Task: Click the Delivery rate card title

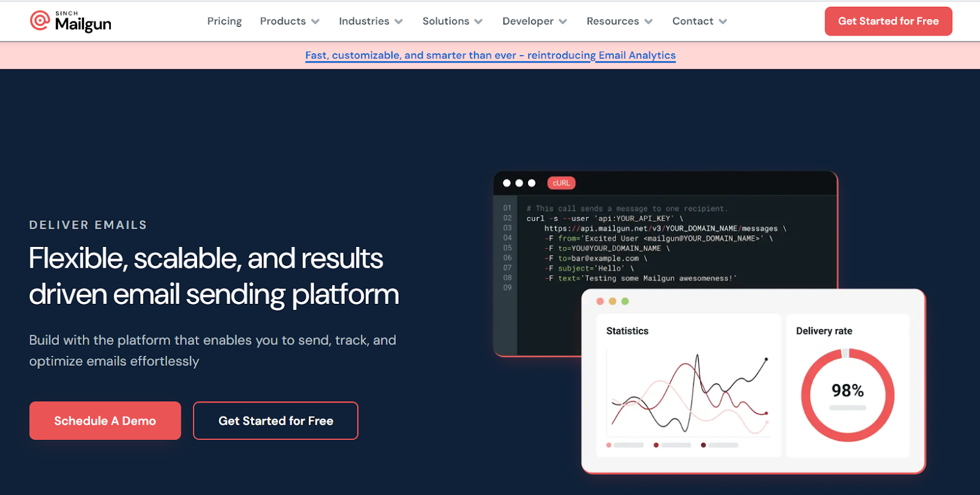Action: point(824,331)
